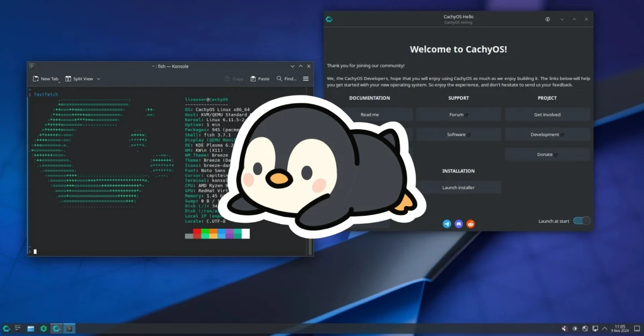Image resolution: width=644 pixels, height=336 pixels.
Task: Click Paste in the Konsole toolbar
Action: pos(260,79)
